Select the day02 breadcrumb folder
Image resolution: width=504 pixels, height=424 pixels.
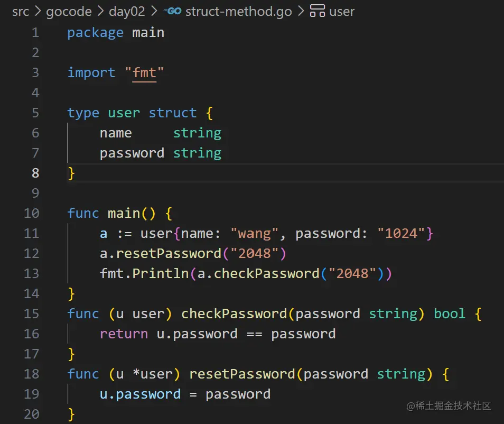click(127, 12)
